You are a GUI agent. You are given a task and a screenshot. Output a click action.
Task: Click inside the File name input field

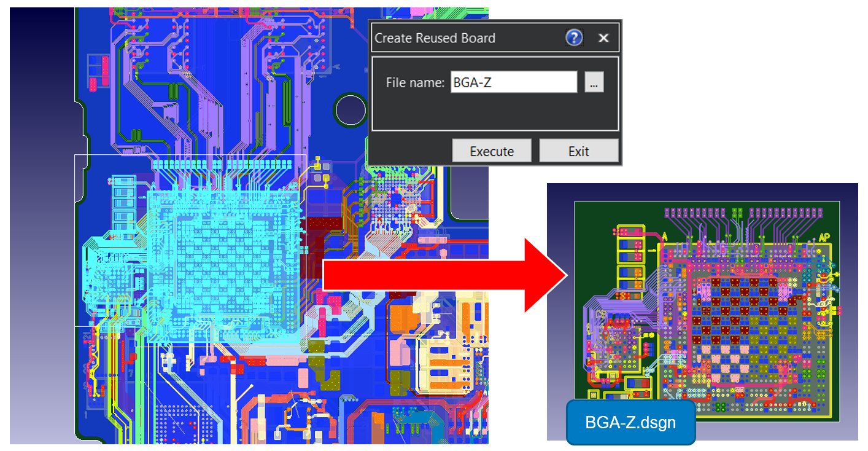pos(514,81)
